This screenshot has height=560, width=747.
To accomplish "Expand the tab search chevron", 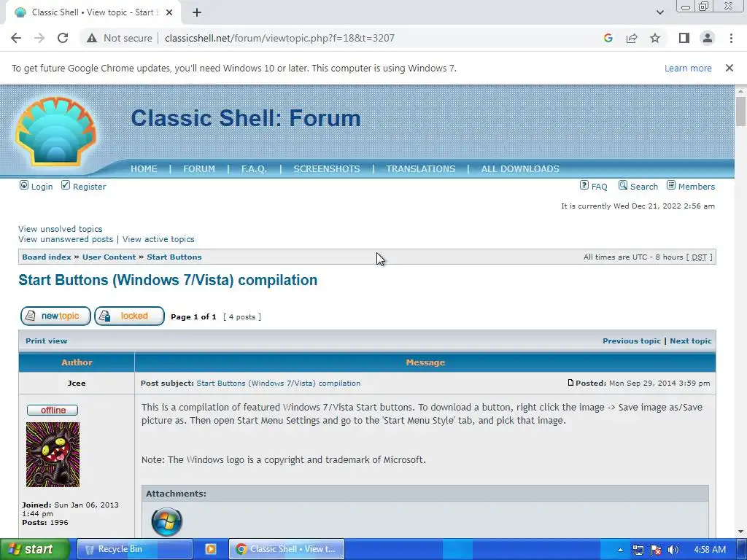I will (659, 13).
